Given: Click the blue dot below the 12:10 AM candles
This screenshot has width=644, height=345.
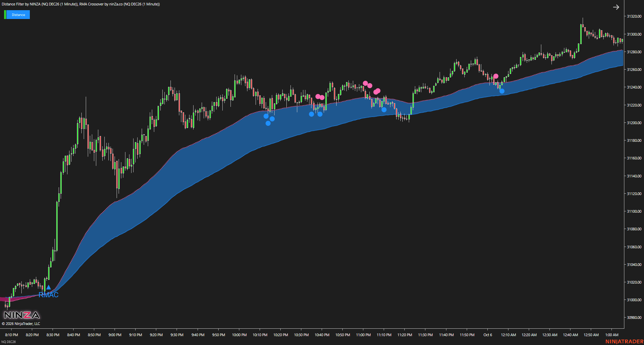Looking at the screenshot, I should (502, 91).
